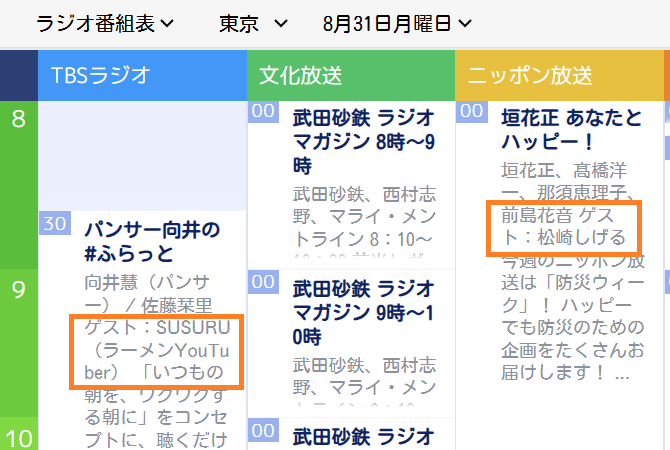The image size is (670, 450).
Task: Click 00 badge of ラジオマガジン 8時〜9時
Action: pyautogui.click(x=263, y=111)
